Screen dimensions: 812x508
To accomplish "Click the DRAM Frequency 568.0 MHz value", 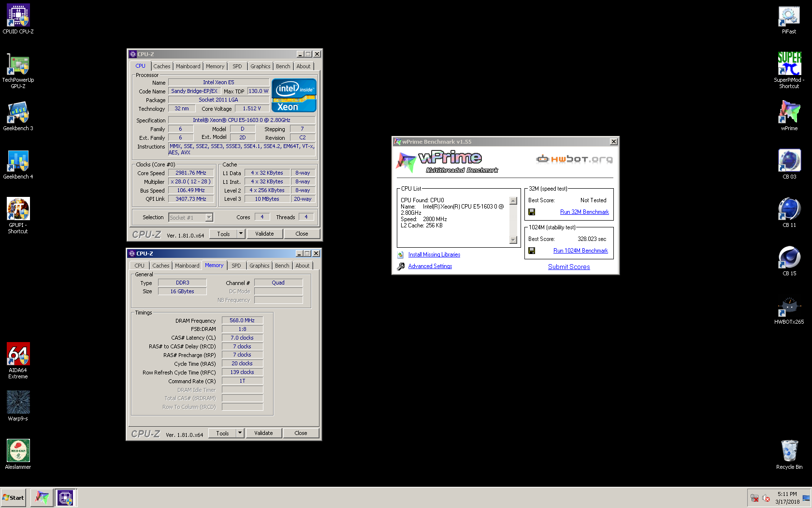I will click(x=242, y=320).
